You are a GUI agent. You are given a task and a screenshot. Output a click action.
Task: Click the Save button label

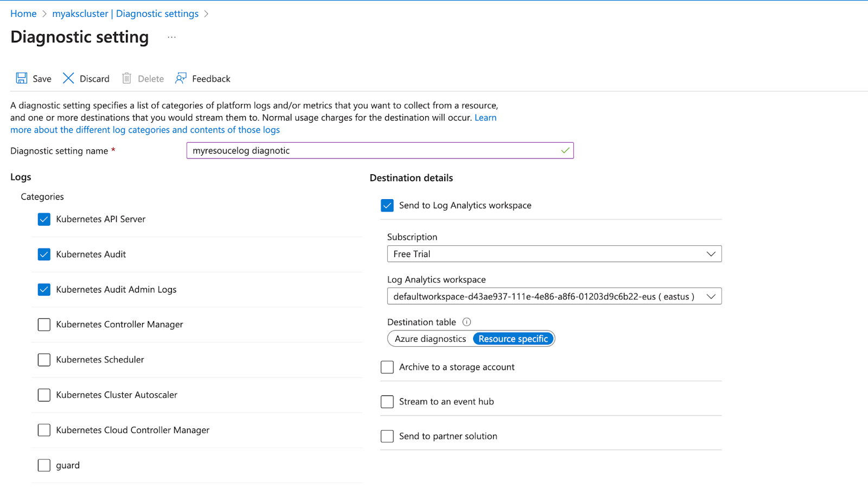pyautogui.click(x=42, y=79)
